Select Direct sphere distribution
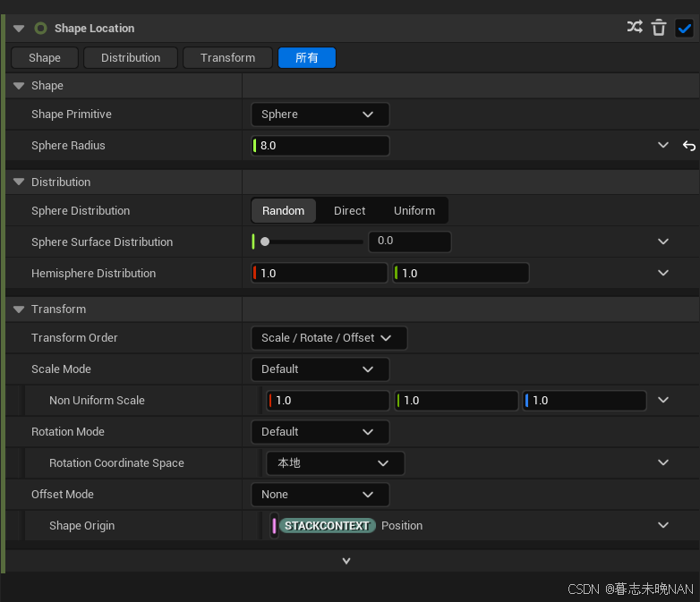 point(349,211)
